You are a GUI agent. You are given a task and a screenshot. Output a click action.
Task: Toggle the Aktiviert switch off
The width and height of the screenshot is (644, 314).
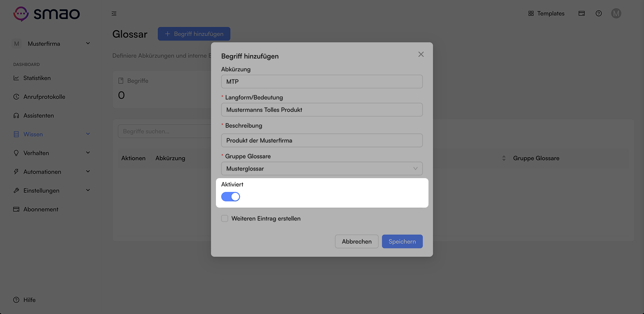point(230,197)
